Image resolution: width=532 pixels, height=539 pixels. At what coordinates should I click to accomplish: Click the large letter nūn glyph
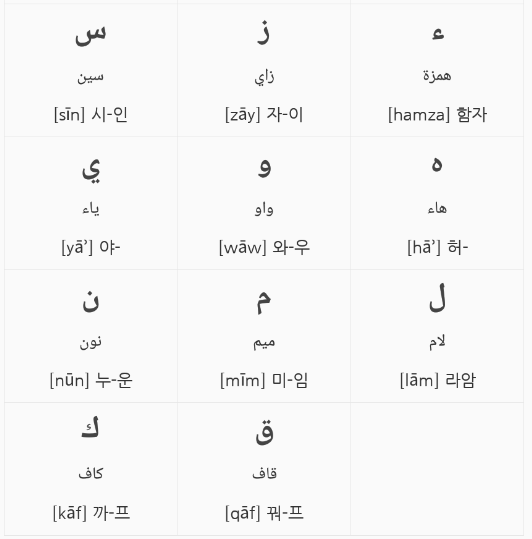click(x=91, y=301)
